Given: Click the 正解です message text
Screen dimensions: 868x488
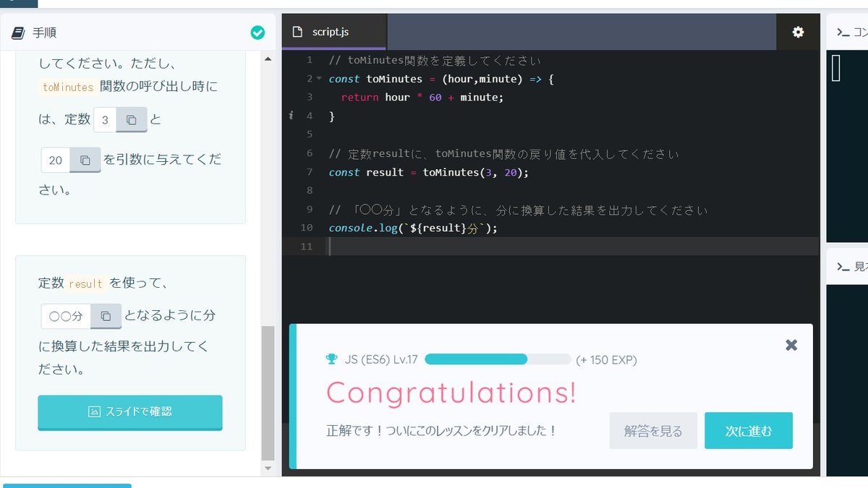Looking at the screenshot, I should pyautogui.click(x=441, y=431).
